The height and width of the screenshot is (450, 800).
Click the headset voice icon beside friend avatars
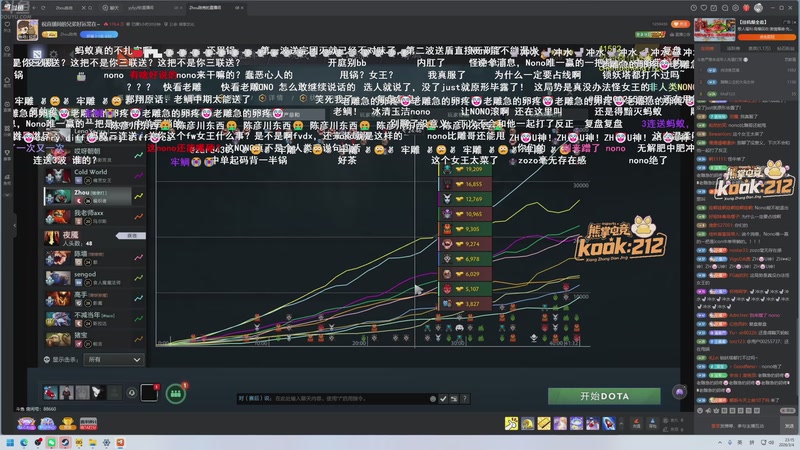click(132, 392)
